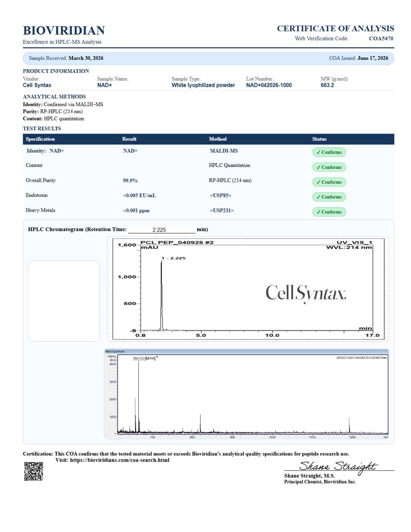Select the <0.001 ppm heavy metals result
Image resolution: width=411 pixels, height=532 pixels.
(136, 210)
